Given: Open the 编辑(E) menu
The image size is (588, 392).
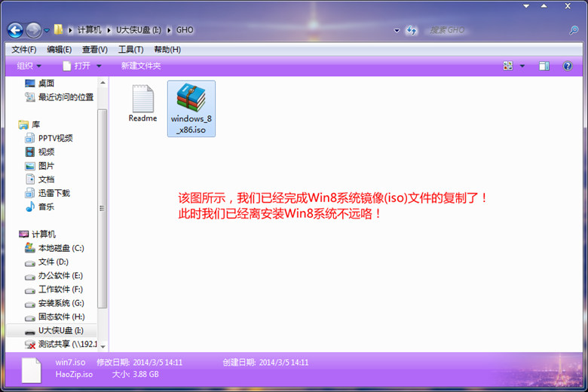Looking at the screenshot, I should pyautogui.click(x=60, y=50).
